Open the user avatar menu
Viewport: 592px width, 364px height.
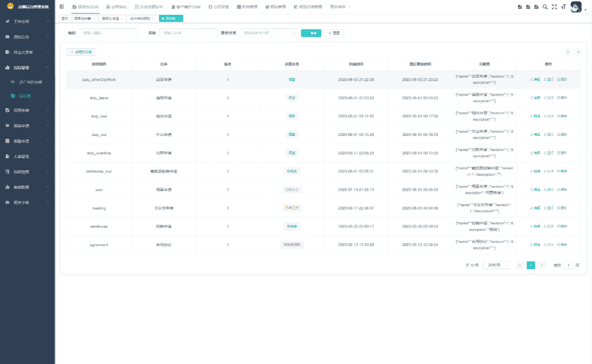[x=578, y=7]
